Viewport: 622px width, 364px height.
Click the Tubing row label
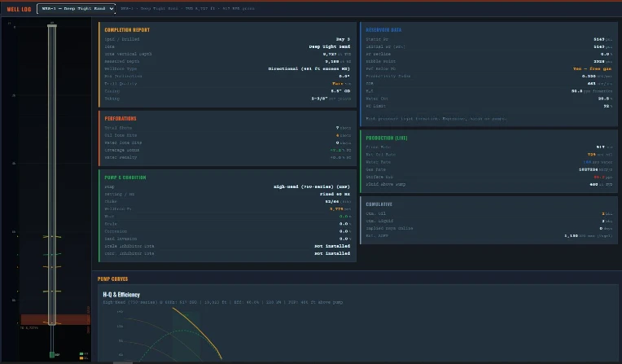point(112,99)
